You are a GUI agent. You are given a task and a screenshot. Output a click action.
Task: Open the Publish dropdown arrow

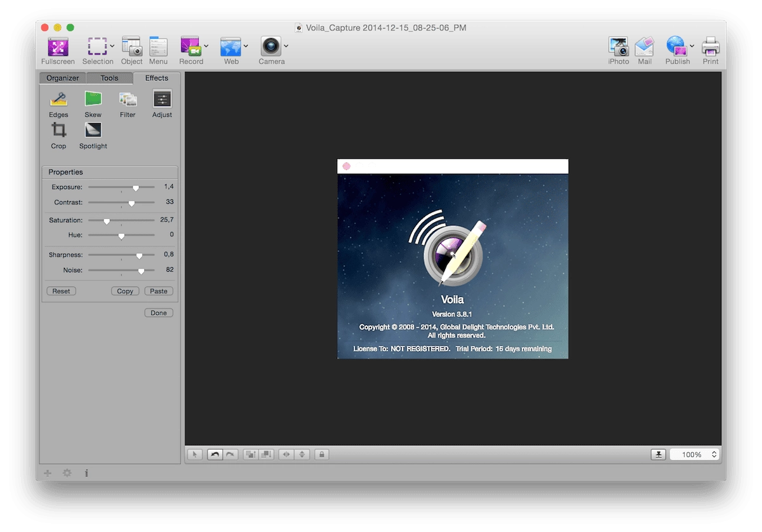click(x=692, y=46)
